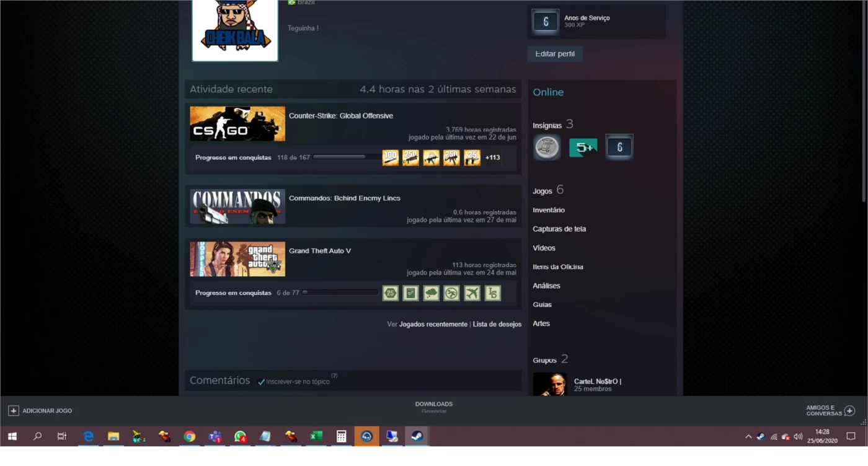Click the Commandos game banner thumbnail

[x=237, y=206]
